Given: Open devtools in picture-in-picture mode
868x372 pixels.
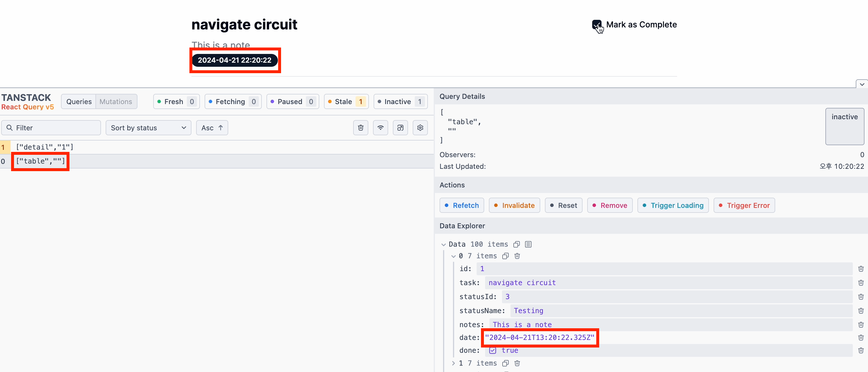Looking at the screenshot, I should click(x=400, y=128).
